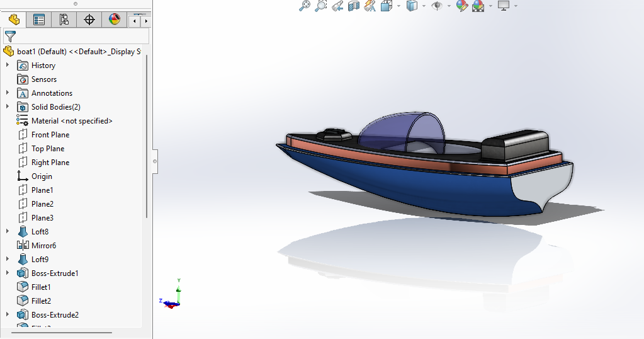Open the View Settings dropdown arrow
Image resolution: width=644 pixels, height=339 pixels.
[x=516, y=6]
